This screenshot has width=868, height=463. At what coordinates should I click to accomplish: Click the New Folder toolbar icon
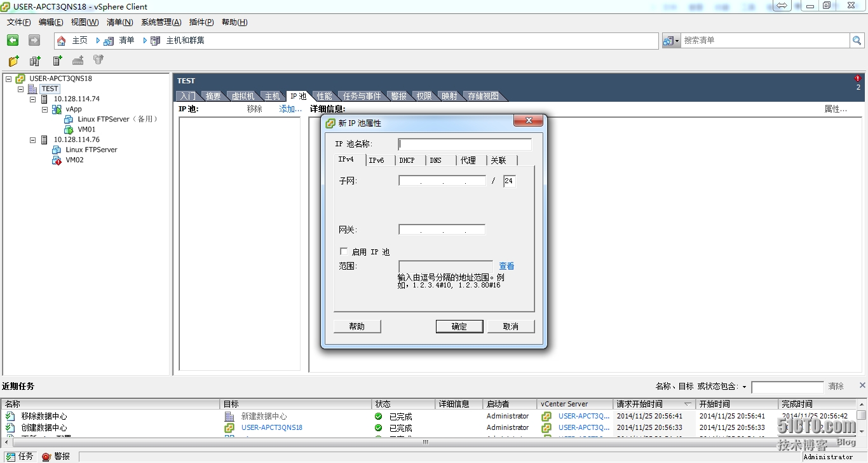click(13, 61)
